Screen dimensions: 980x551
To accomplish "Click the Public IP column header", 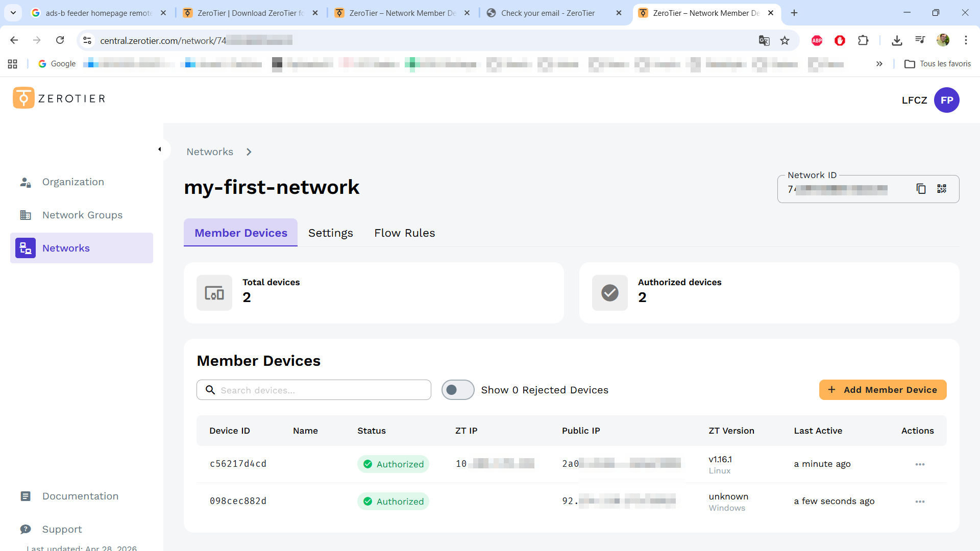I will pos(581,431).
